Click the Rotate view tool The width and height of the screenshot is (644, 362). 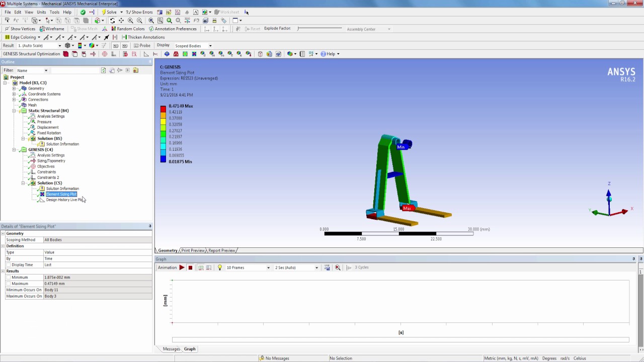pyautogui.click(x=112, y=21)
